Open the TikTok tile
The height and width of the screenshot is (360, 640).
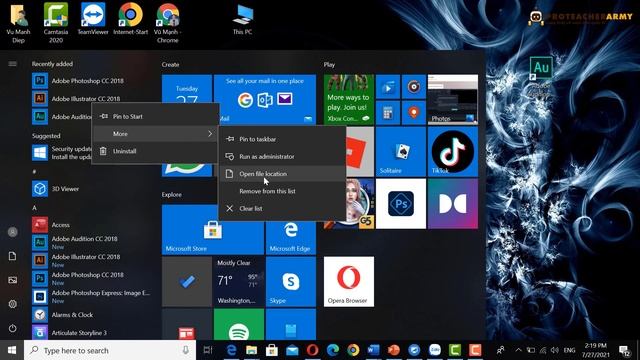[x=453, y=151]
